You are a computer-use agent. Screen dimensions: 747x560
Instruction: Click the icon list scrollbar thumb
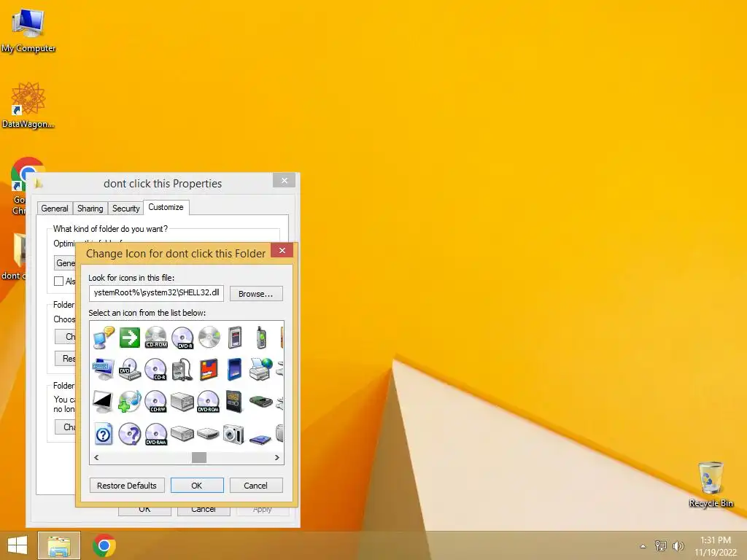pyautogui.click(x=199, y=457)
